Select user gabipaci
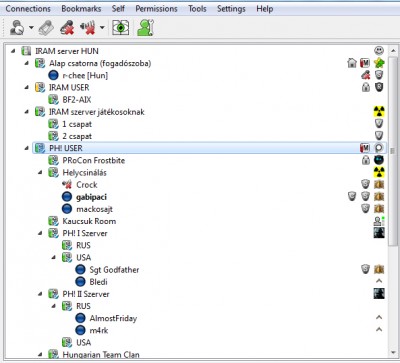Screen dimensions: 400x363 click(x=91, y=197)
